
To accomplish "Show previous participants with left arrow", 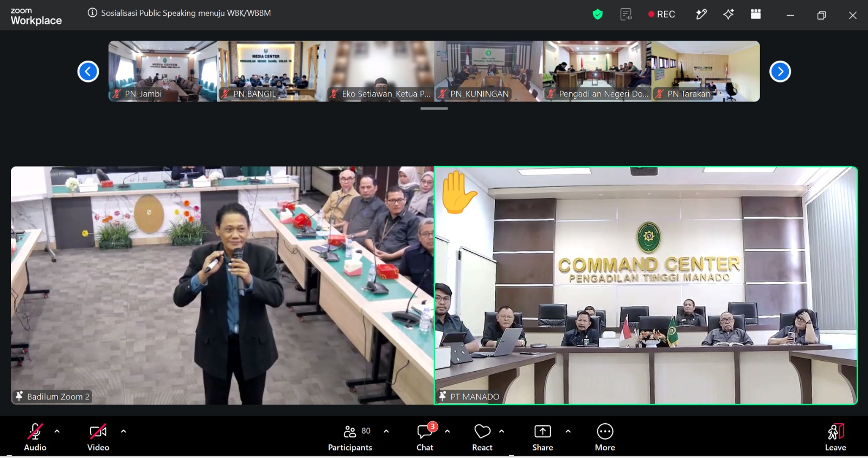I will pos(88,71).
